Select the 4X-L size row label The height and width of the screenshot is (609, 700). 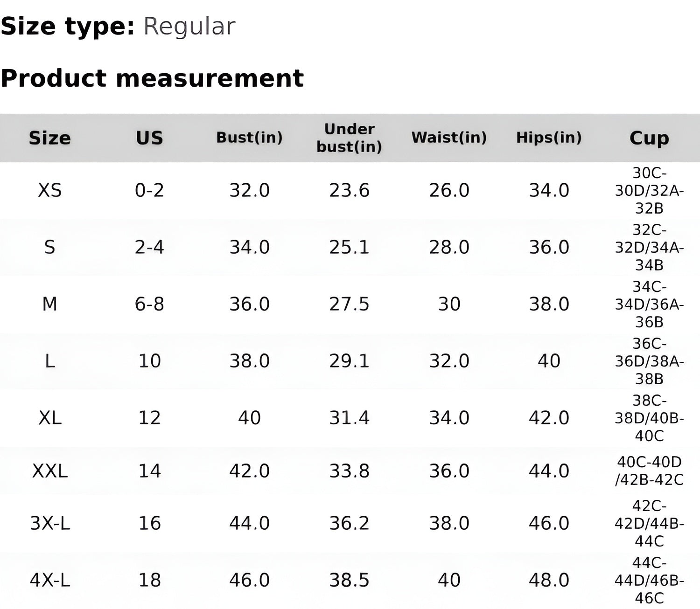[x=49, y=580]
